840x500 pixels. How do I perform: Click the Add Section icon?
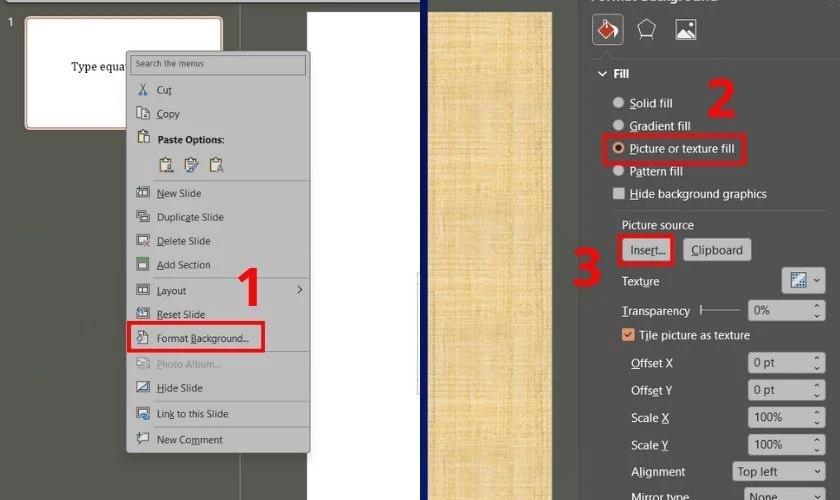(x=142, y=264)
